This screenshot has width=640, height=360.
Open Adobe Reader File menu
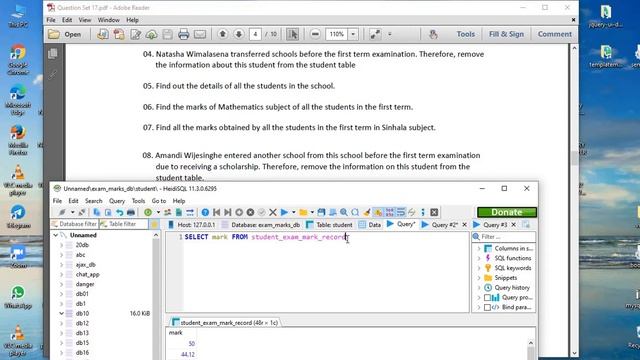pos(51,20)
